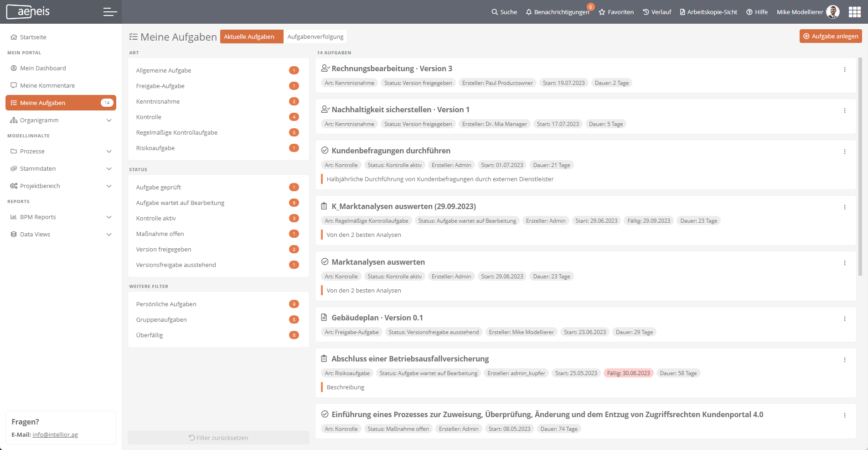Switch to Aktuelle Aufgaben tab
This screenshot has height=450, width=868.
coord(252,37)
